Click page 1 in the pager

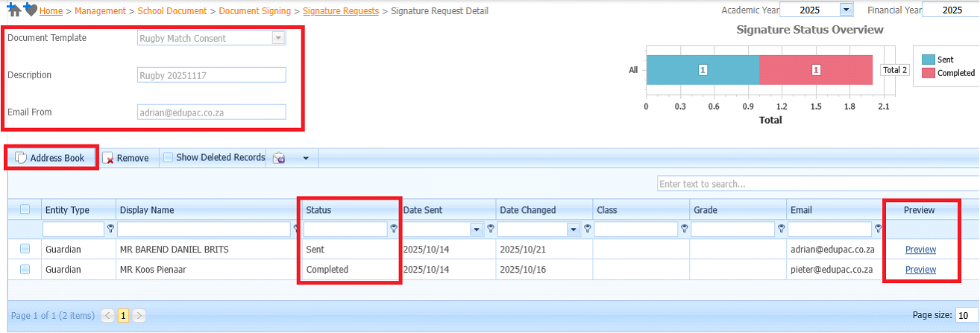coord(123,316)
